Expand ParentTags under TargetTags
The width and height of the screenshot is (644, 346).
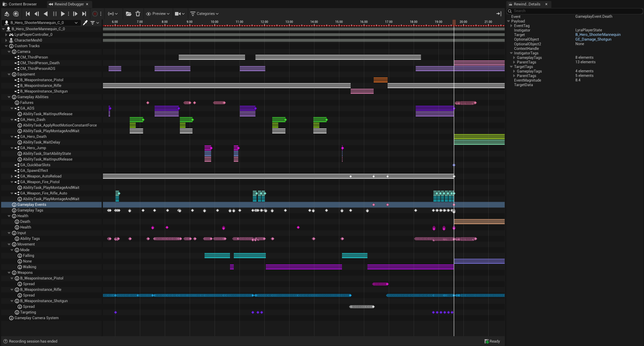515,76
